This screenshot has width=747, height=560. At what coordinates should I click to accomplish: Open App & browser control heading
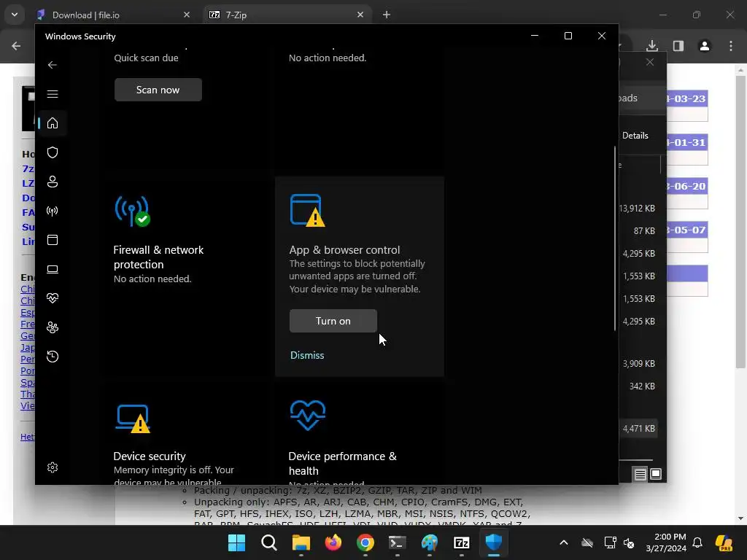point(344,250)
